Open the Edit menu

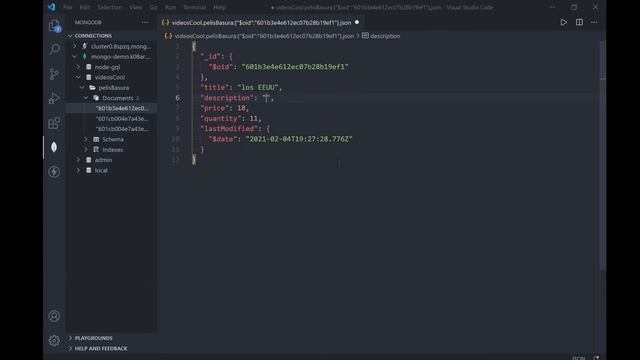[85, 7]
